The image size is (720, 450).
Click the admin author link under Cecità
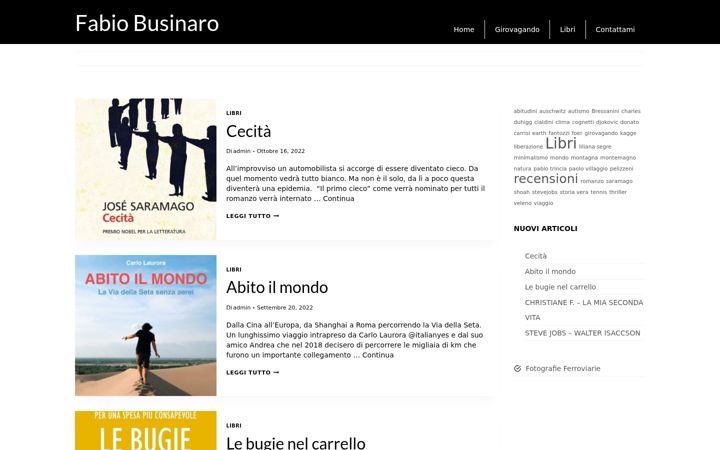[x=242, y=151]
